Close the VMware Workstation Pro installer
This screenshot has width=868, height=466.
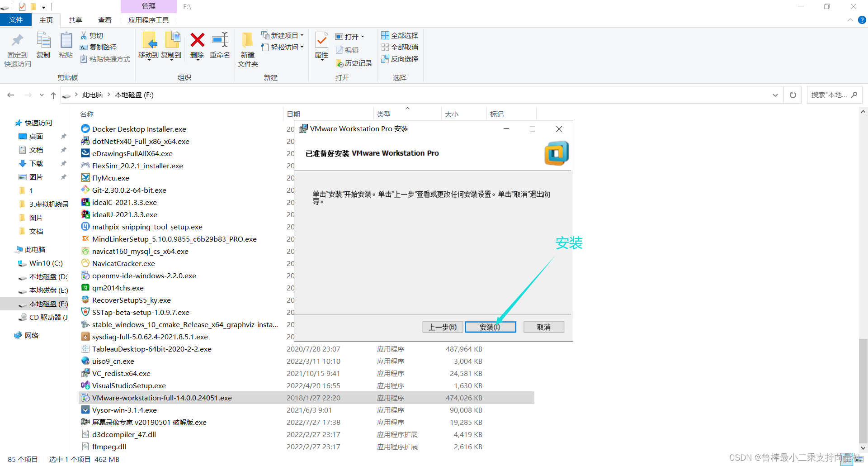559,129
